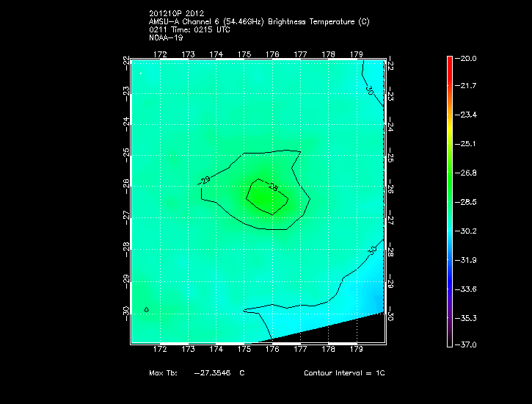Viewport: 532px width, 404px height.
Task: Click the -29 contour line label
Action: [x=206, y=181]
